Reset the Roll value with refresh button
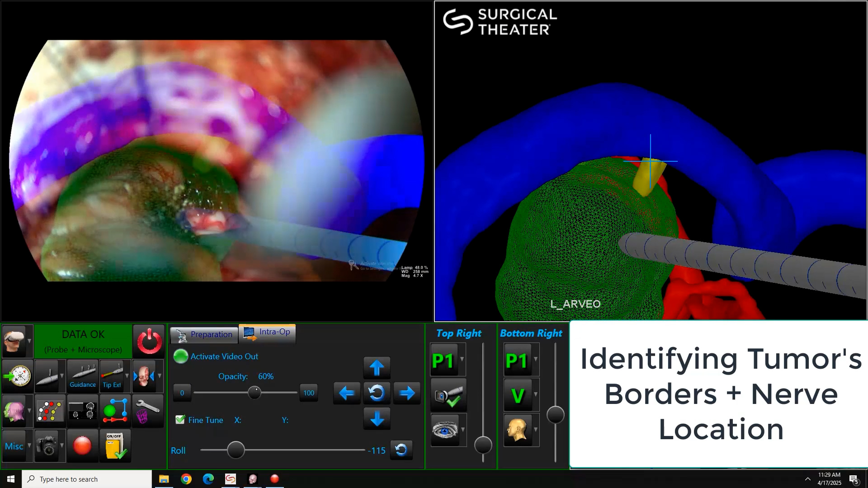868x488 pixels. (401, 450)
